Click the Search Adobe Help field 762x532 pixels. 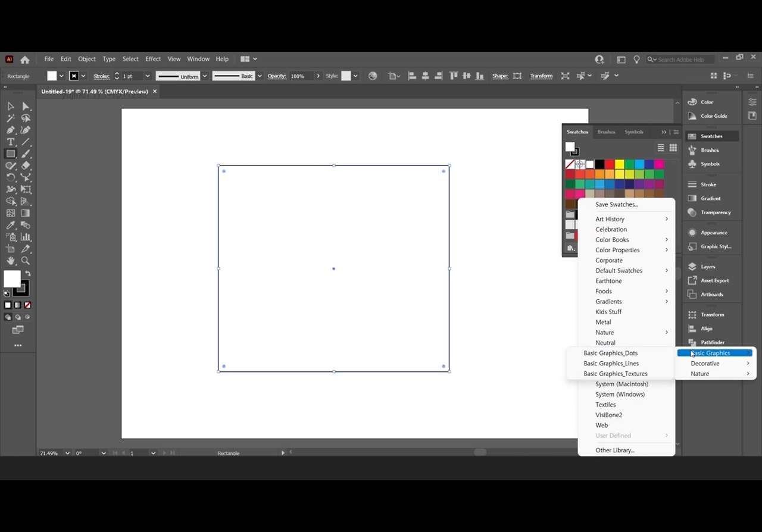click(681, 60)
